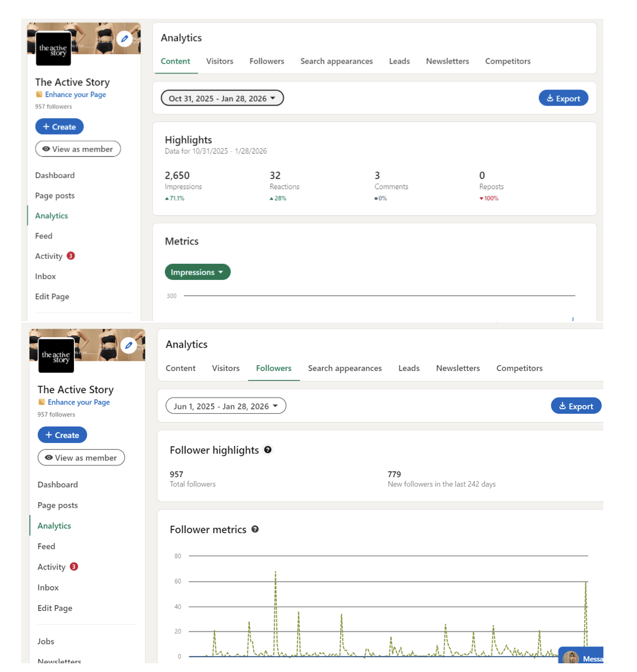Select the Followers tab in the bottom Analytics panel
The image size is (637, 672).
[x=273, y=368]
